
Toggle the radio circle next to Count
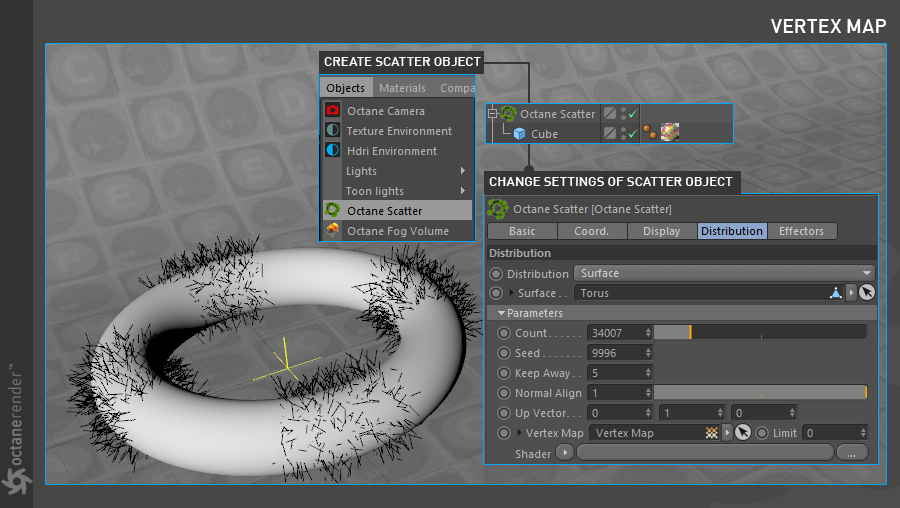(504, 333)
